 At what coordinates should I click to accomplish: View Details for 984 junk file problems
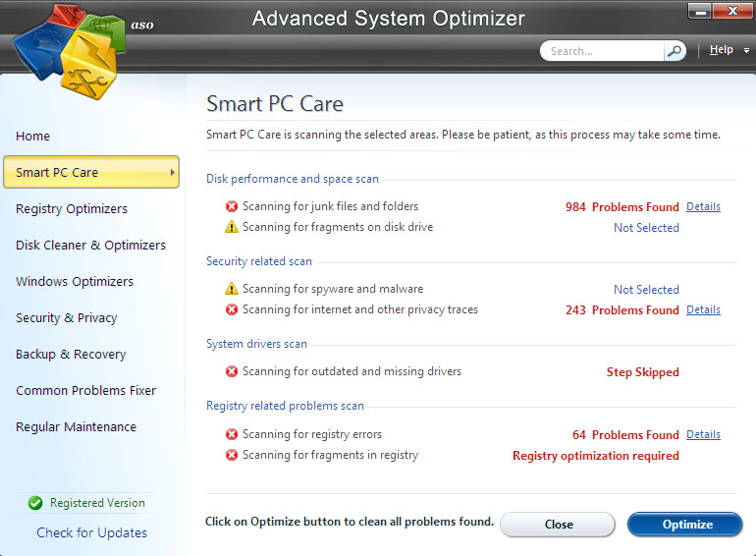[x=703, y=206]
